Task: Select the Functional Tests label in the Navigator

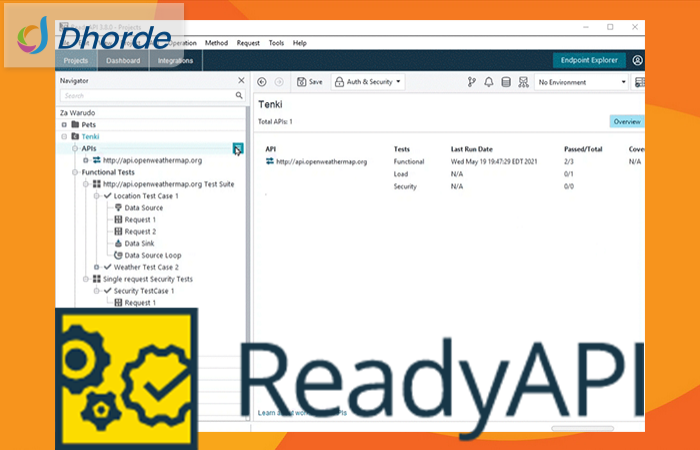Action: (x=108, y=172)
